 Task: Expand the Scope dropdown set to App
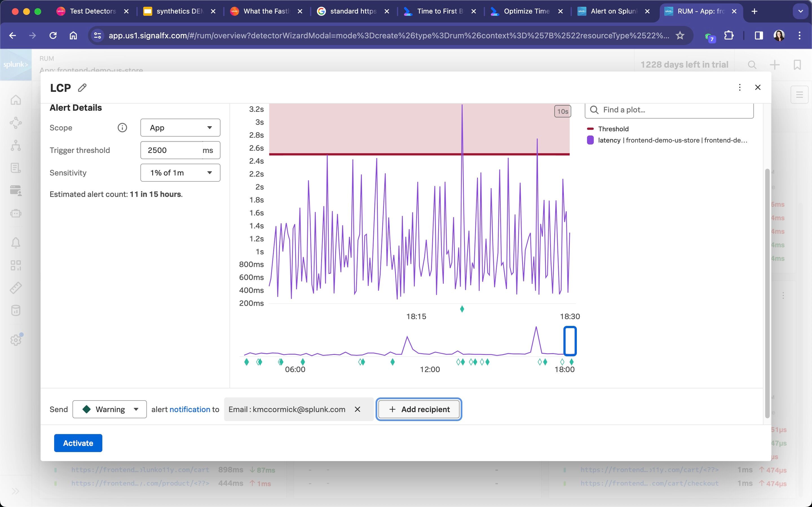(180, 128)
